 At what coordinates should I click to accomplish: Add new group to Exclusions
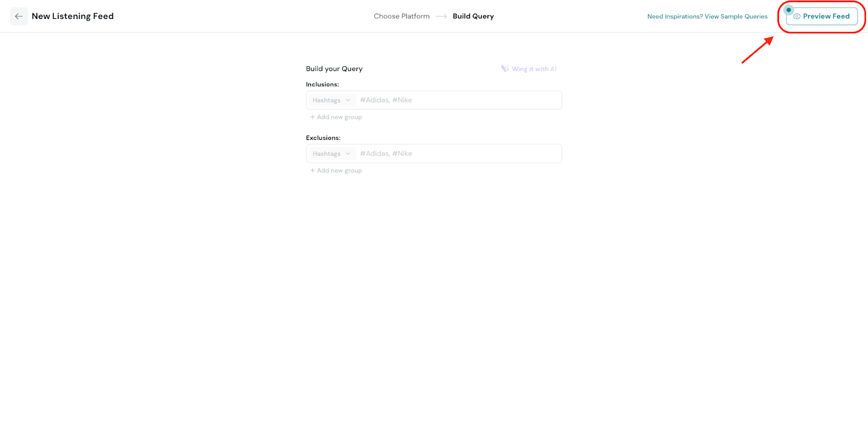pos(339,170)
